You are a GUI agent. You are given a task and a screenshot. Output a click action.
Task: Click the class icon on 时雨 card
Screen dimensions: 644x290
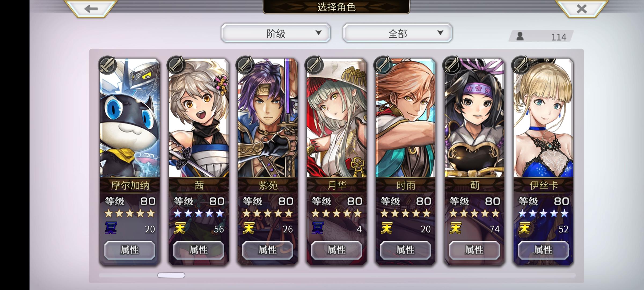[383, 65]
